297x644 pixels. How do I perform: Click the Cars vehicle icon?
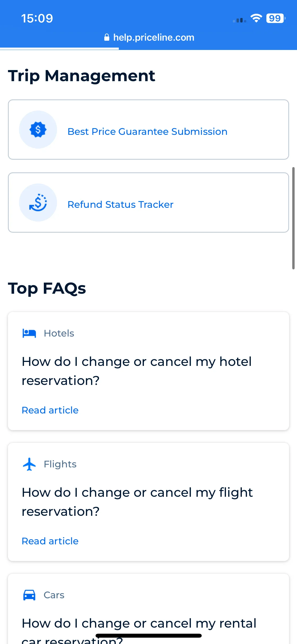click(x=29, y=595)
